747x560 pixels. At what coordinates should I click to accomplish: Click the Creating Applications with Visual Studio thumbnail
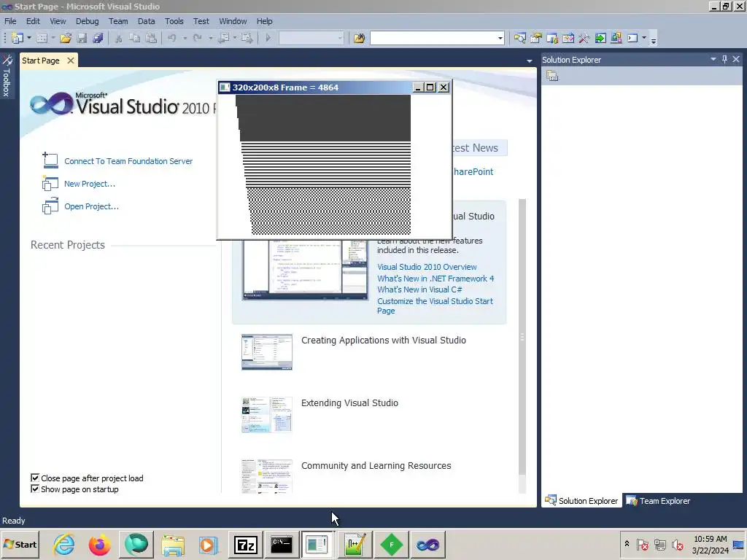[267, 352]
